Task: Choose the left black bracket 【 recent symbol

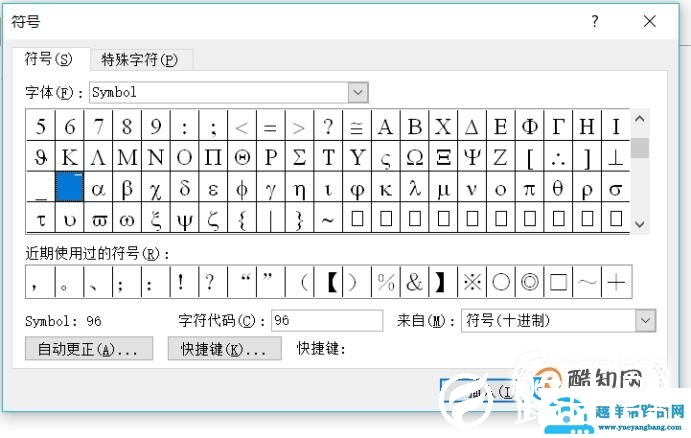Action: click(328, 282)
